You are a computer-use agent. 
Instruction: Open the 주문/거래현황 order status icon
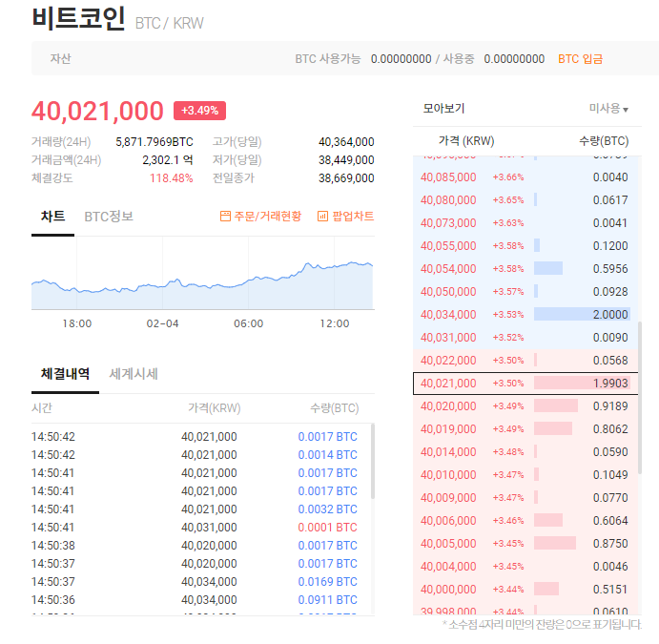(225, 216)
